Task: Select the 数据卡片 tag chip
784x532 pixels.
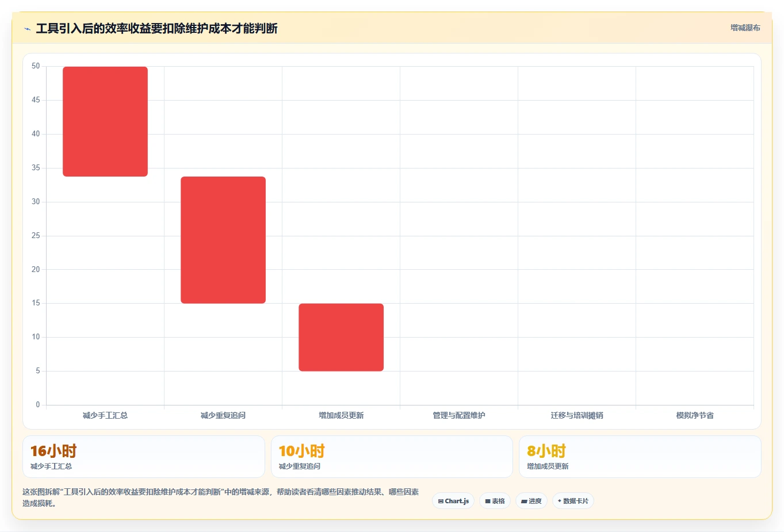Action: 573,501
